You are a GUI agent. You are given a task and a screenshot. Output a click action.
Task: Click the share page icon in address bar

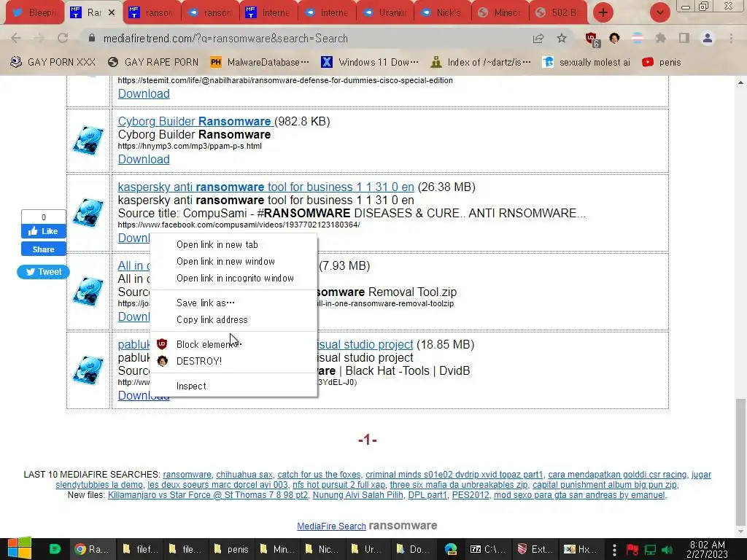tap(538, 38)
